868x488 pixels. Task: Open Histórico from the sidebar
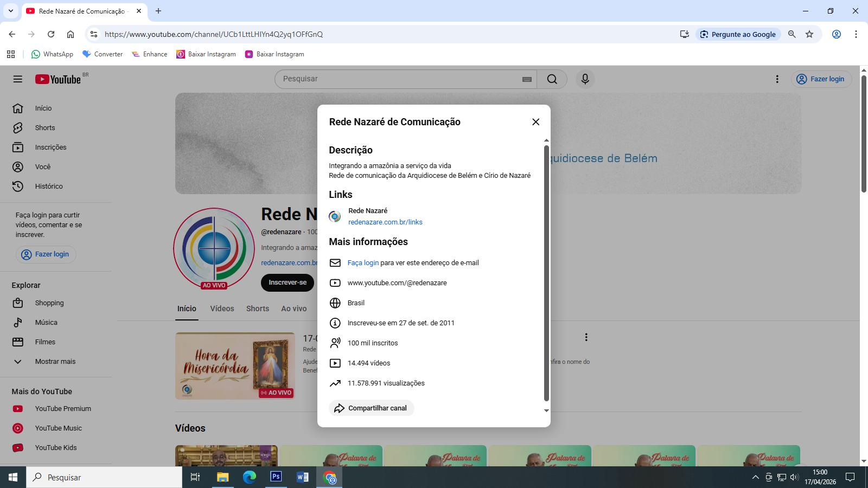[49, 187]
